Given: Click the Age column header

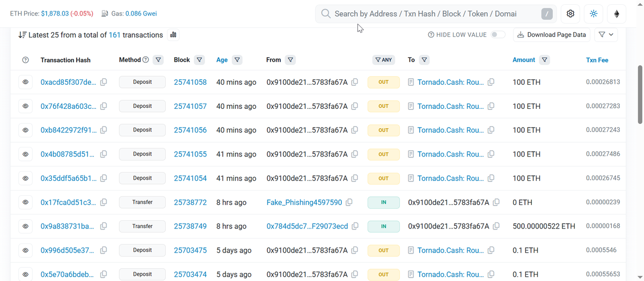Looking at the screenshot, I should point(222,60).
